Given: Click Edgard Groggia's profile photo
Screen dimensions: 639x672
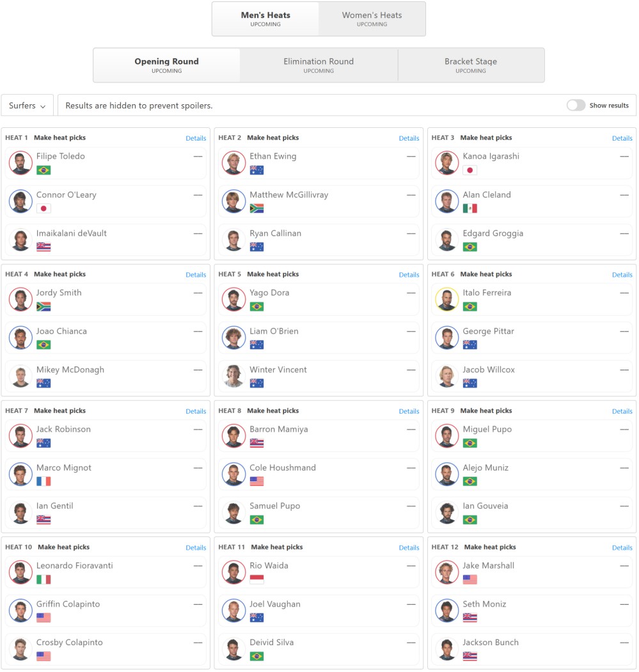Looking at the screenshot, I should (447, 240).
